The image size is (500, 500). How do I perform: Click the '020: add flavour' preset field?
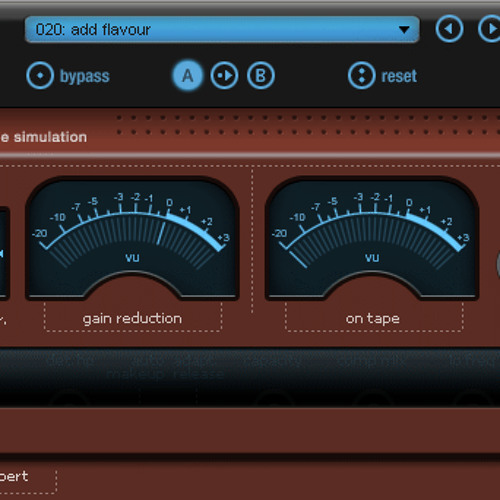click(222, 29)
